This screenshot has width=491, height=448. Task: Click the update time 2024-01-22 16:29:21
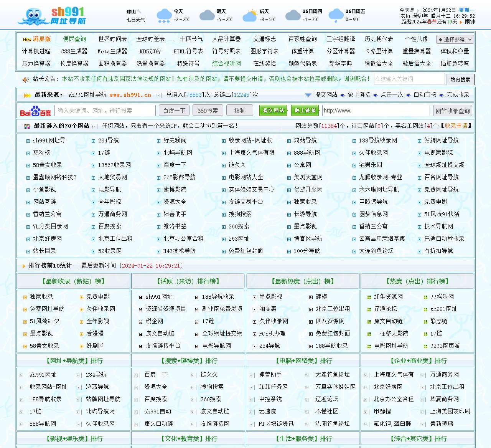click(151, 266)
